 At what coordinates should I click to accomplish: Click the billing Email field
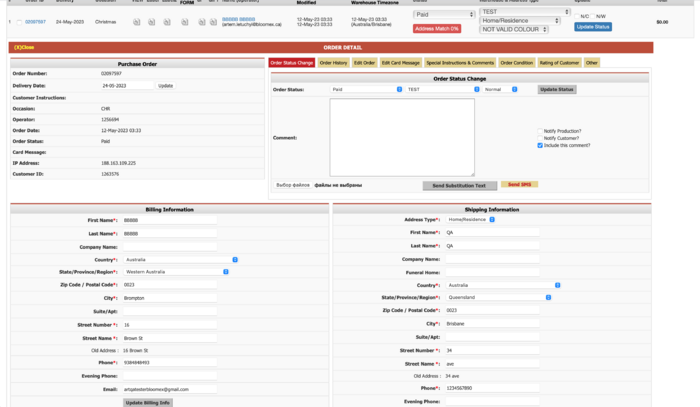pos(170,390)
